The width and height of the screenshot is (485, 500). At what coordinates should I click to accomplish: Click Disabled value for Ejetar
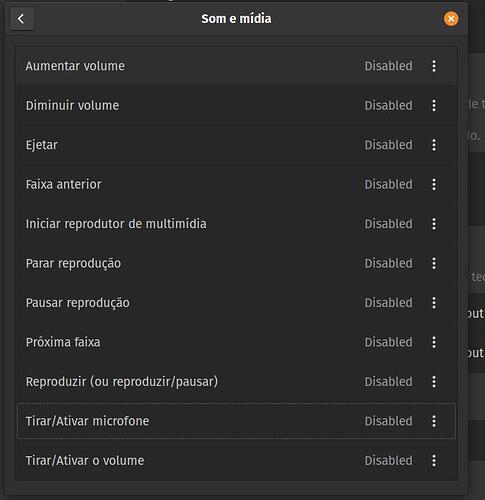click(x=388, y=145)
